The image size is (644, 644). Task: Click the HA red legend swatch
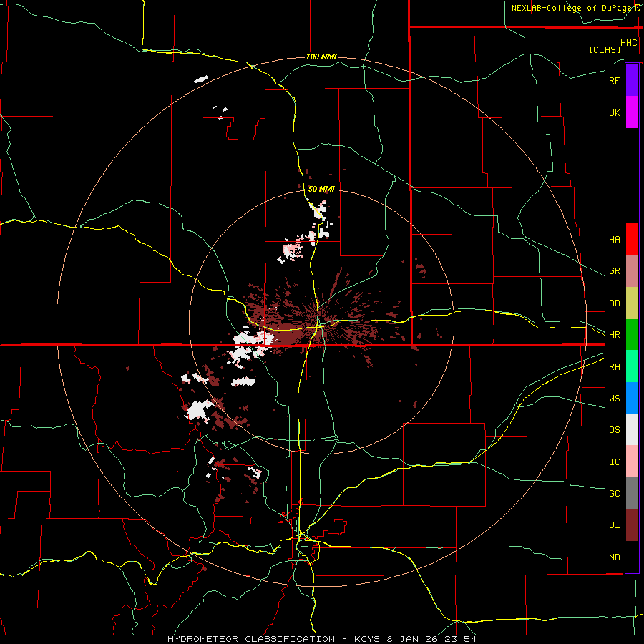tap(632, 239)
